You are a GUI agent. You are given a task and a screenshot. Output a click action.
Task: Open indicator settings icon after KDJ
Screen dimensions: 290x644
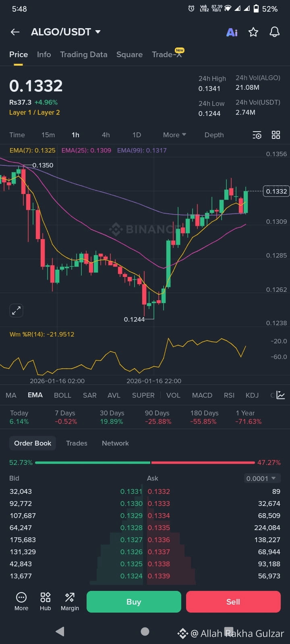coord(281,395)
